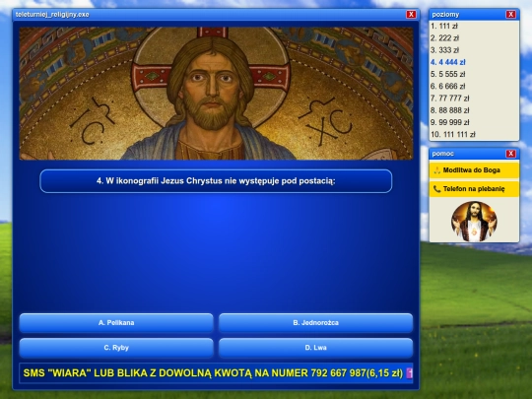Close the teleturniej_religijny.exe window

coord(411,14)
